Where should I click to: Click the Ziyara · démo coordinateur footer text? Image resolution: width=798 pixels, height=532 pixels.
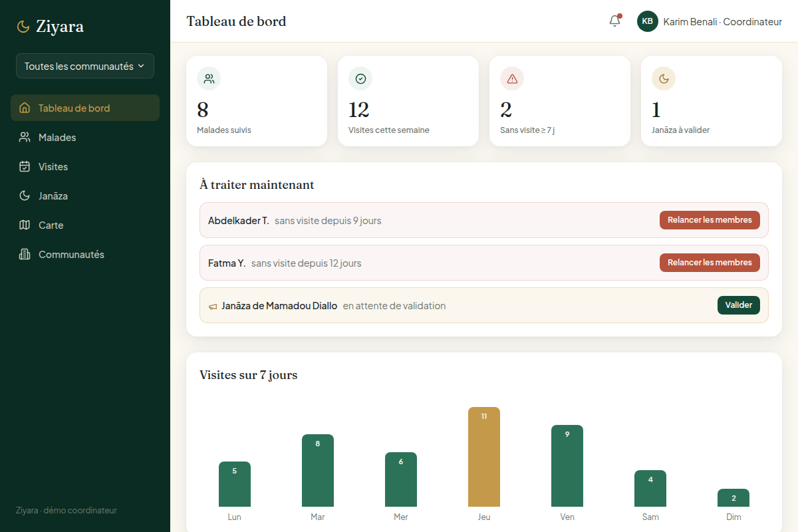coord(66,511)
